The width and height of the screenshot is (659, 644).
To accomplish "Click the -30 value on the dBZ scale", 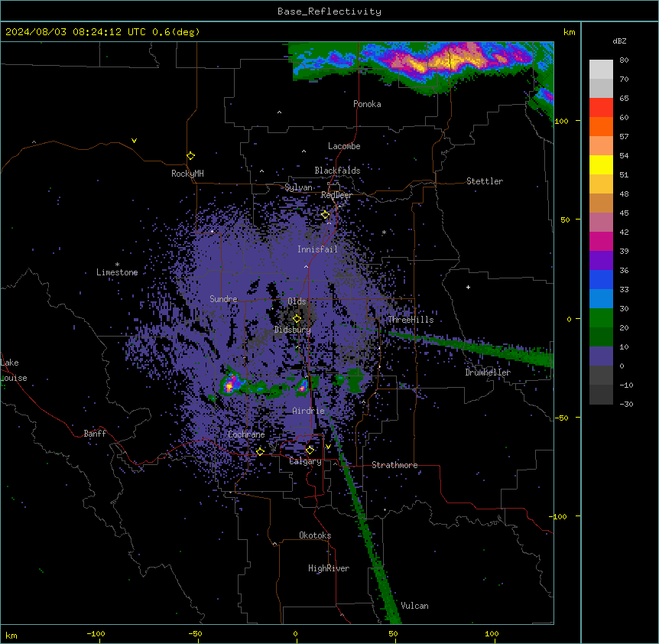I will pyautogui.click(x=626, y=405).
